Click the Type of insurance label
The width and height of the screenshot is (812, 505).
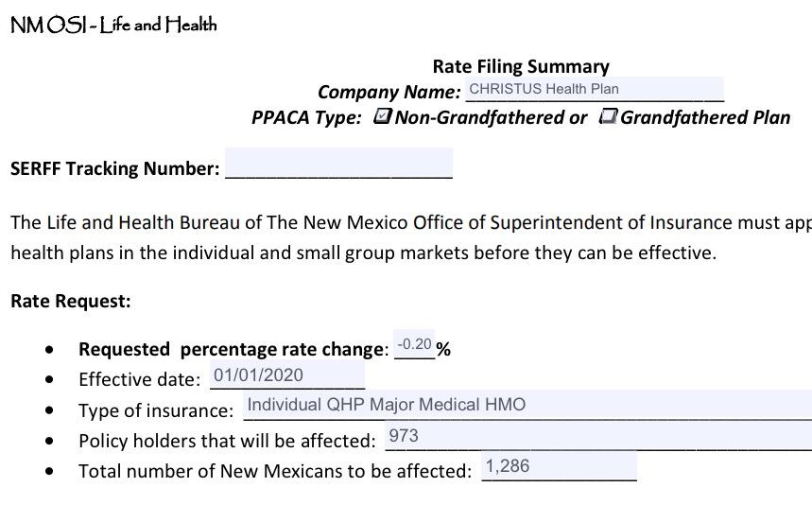pyautogui.click(x=155, y=410)
